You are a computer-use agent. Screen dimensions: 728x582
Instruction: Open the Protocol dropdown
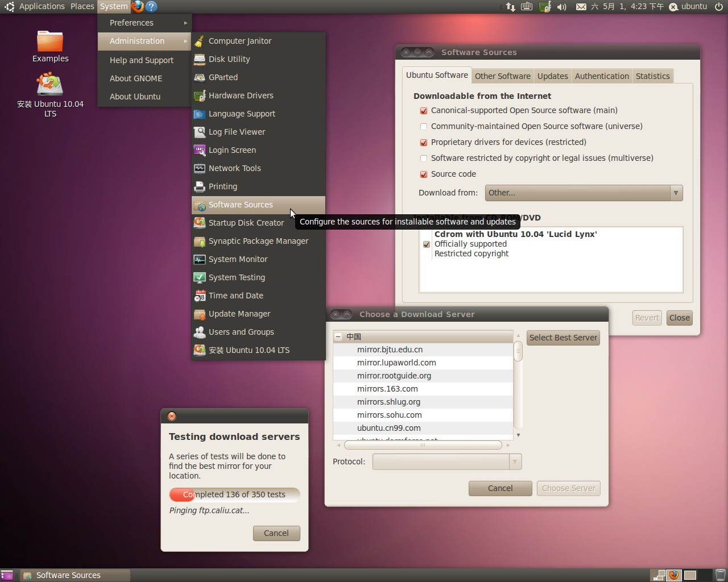(x=447, y=462)
